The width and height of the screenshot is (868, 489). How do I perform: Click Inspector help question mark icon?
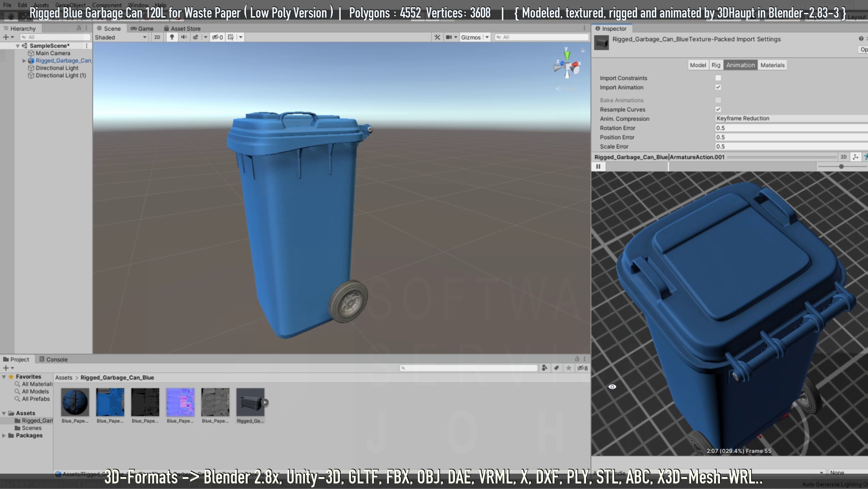click(861, 39)
